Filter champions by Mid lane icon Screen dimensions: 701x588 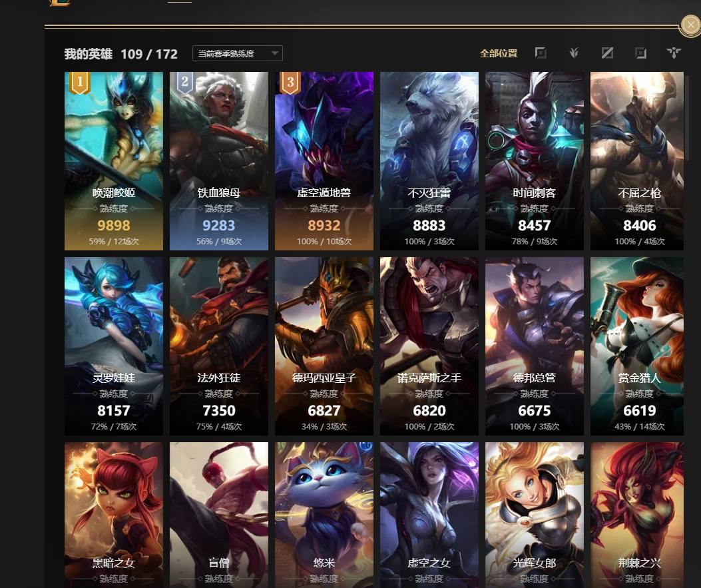coord(607,53)
